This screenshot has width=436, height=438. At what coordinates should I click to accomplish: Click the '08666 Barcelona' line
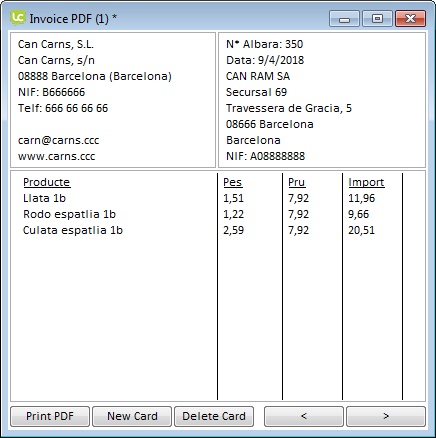[270, 124]
